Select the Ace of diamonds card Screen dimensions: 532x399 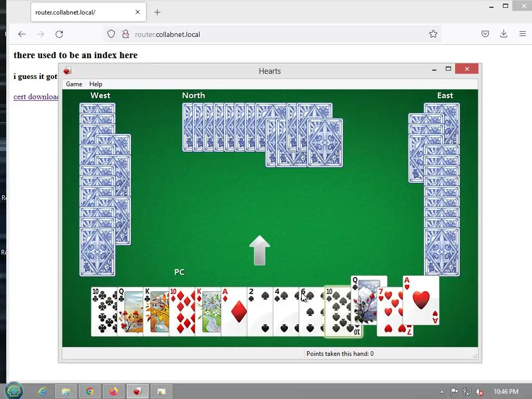(234, 312)
